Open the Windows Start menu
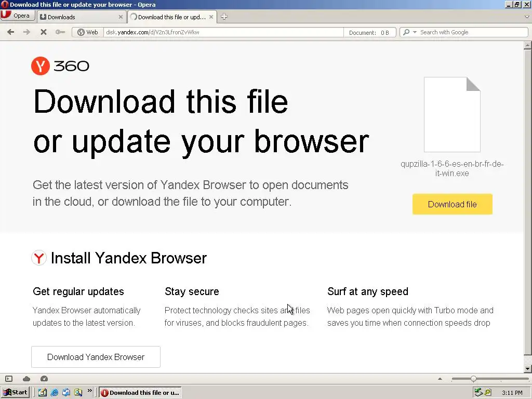This screenshot has height=399, width=532. (x=15, y=393)
